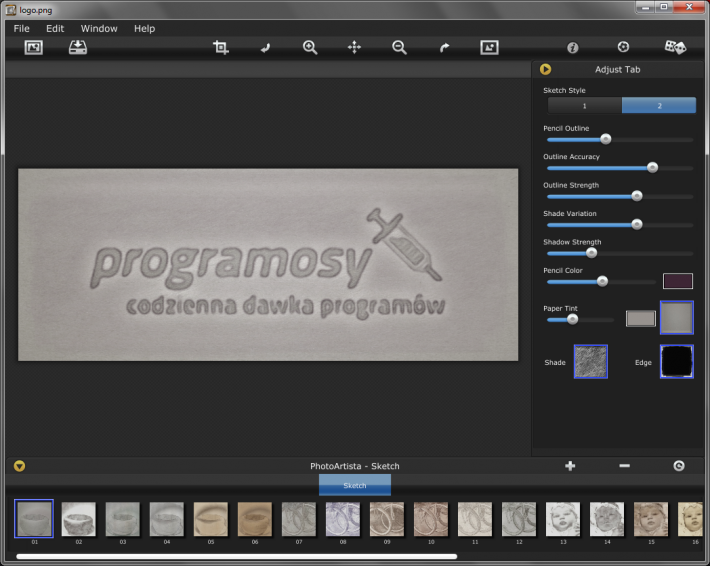The image size is (710, 566).
Task: Click the zoom in magnifier icon
Action: (x=310, y=47)
